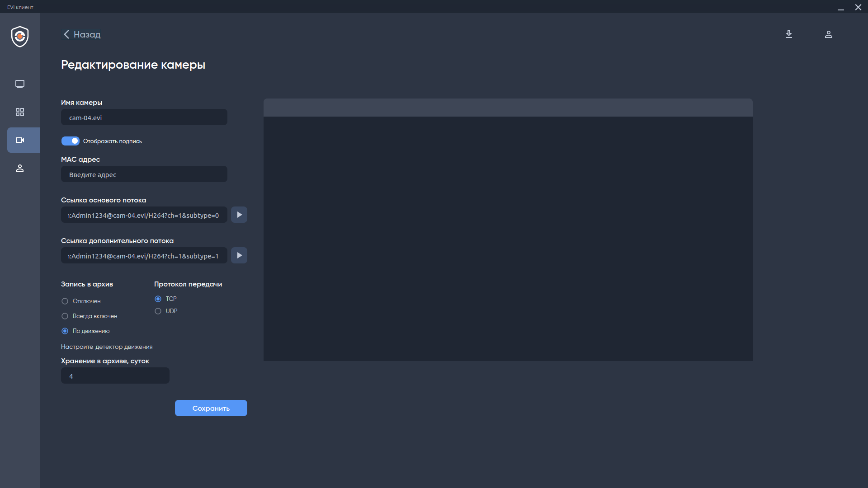Open users section in sidebar
Viewport: 868px width, 488px height.
20,168
